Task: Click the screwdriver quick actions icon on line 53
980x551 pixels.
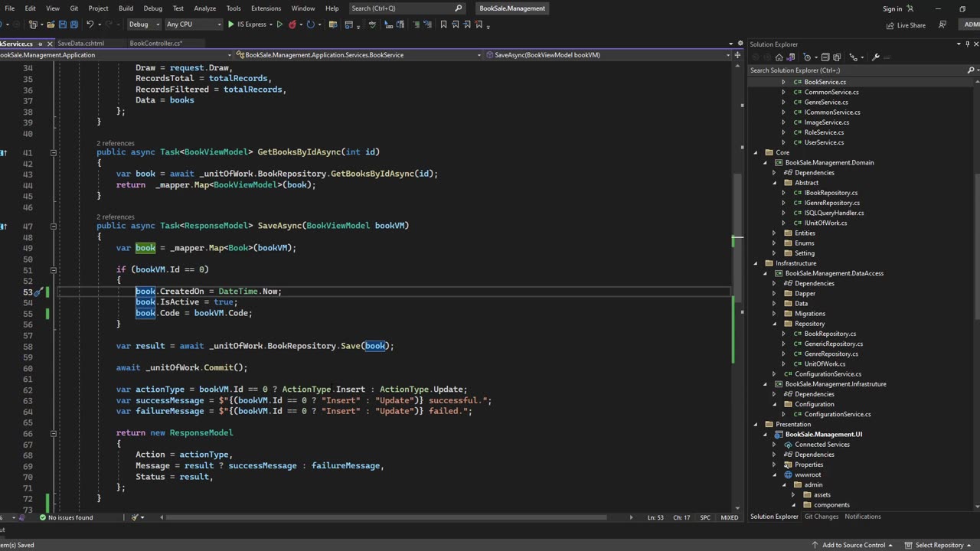Action: [x=37, y=292]
